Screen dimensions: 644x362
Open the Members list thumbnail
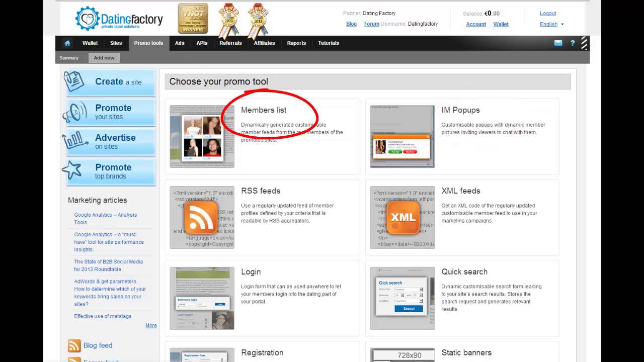(x=202, y=136)
